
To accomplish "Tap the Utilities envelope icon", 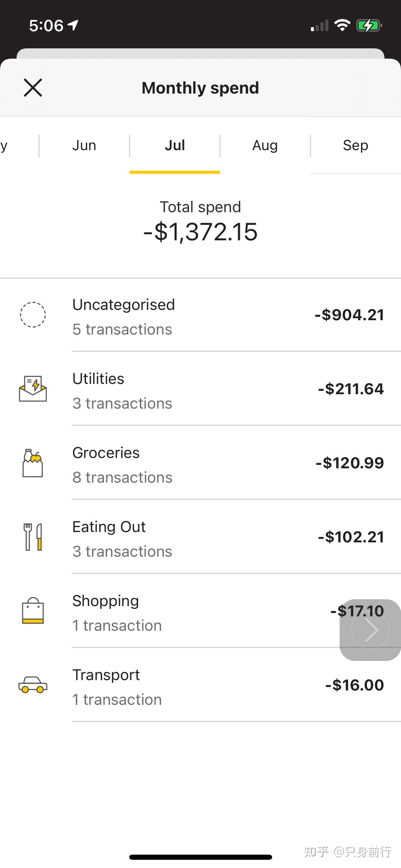I will tap(33, 389).
